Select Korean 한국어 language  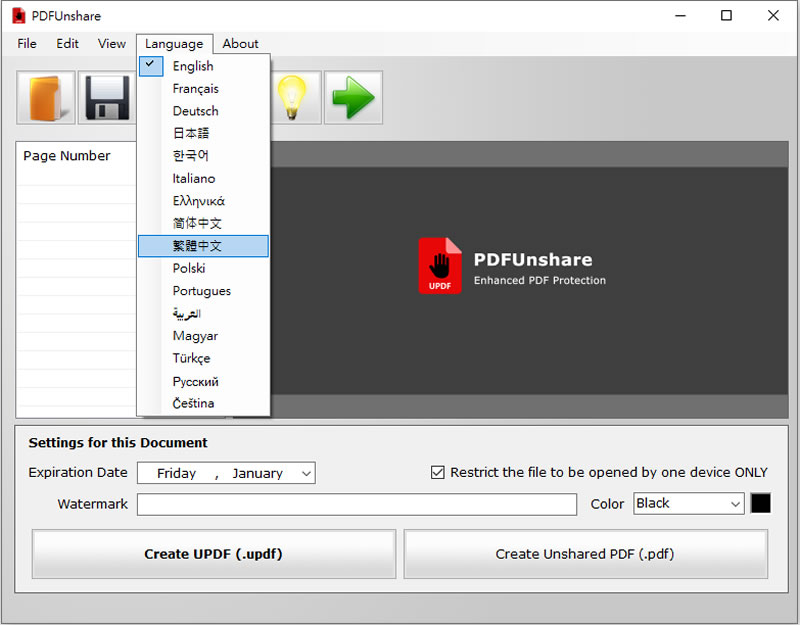coord(203,156)
